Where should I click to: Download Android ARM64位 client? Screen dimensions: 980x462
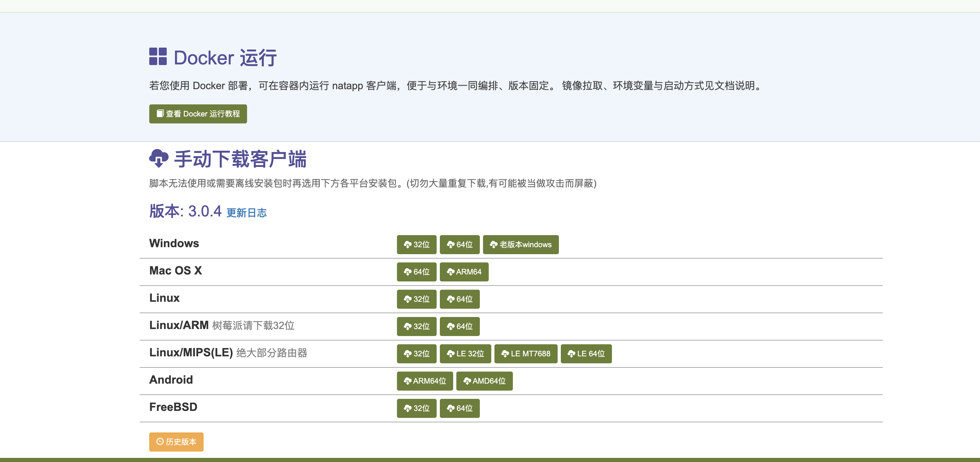click(425, 381)
